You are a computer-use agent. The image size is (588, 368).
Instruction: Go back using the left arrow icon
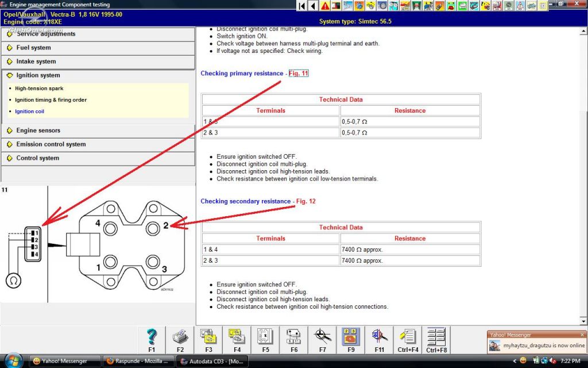[313, 6]
